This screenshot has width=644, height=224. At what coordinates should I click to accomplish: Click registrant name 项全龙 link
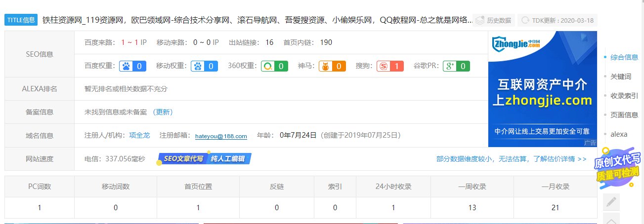click(139, 135)
